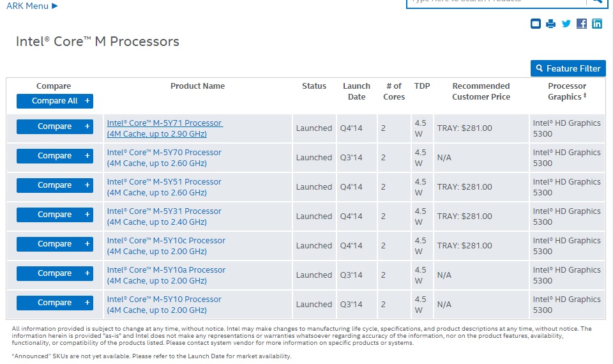Viewport: 613px width, 364px height.
Task: Add M-5Y31 Processor to compare
Action: pyautogui.click(x=55, y=215)
